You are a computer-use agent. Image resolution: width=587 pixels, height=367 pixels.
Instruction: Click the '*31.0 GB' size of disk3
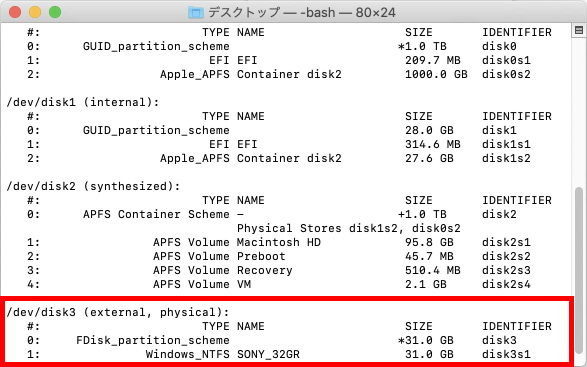[x=426, y=340]
